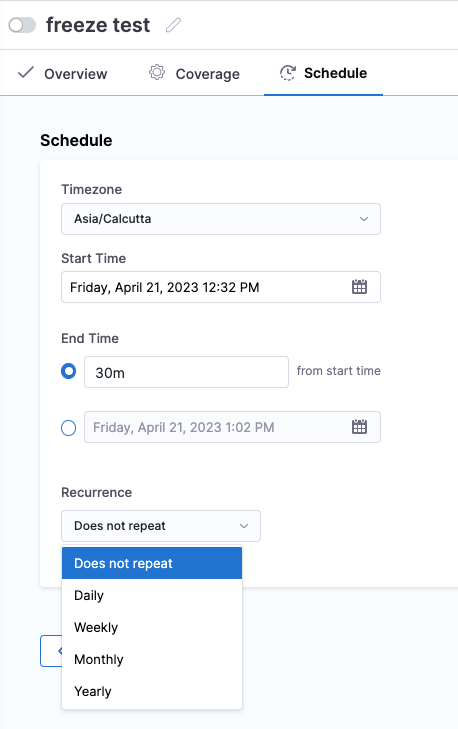Expand the Timezone Asia/Calcutta dropdown
This screenshot has height=729, width=458.
pyautogui.click(x=221, y=219)
